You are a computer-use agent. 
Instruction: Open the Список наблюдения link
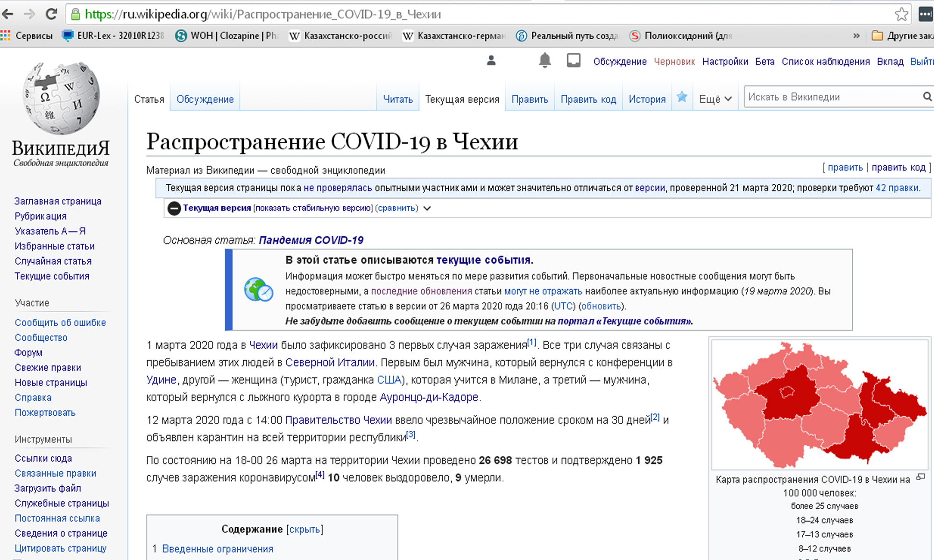click(x=826, y=62)
